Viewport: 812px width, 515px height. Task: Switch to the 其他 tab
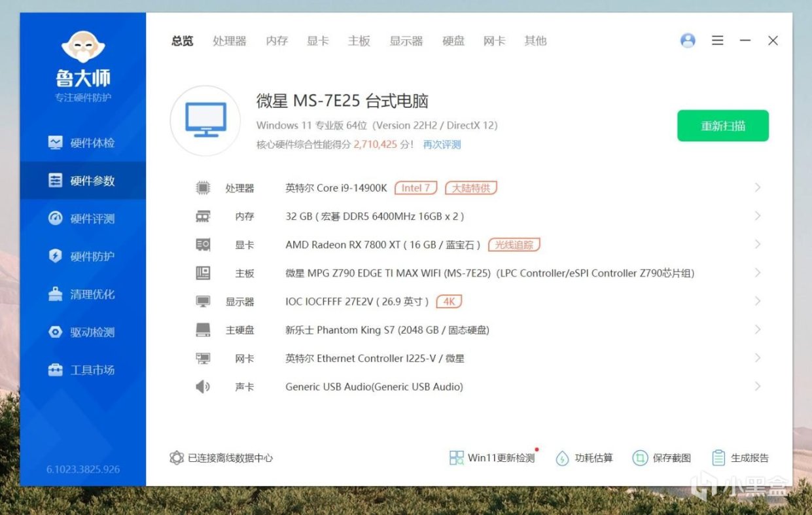pos(535,41)
